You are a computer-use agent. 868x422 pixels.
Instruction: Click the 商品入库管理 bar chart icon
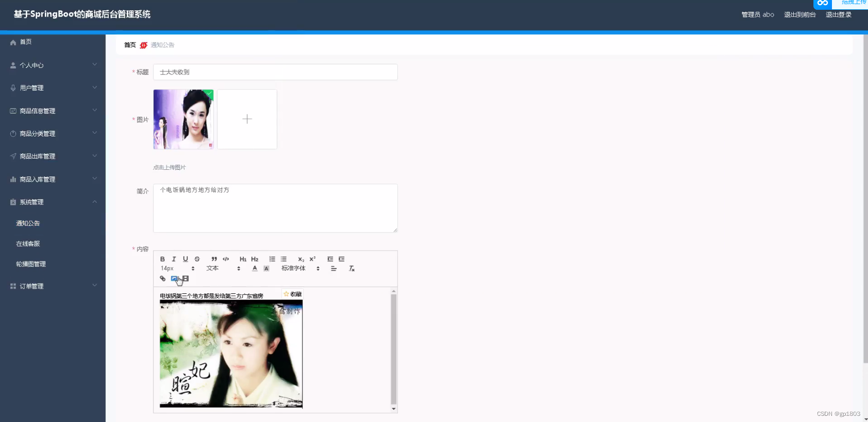tap(13, 180)
